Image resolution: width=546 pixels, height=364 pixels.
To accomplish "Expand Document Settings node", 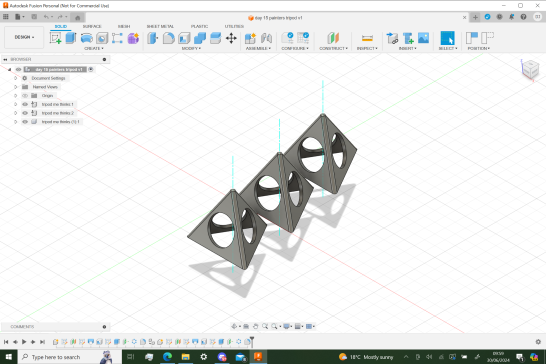I will (15, 78).
